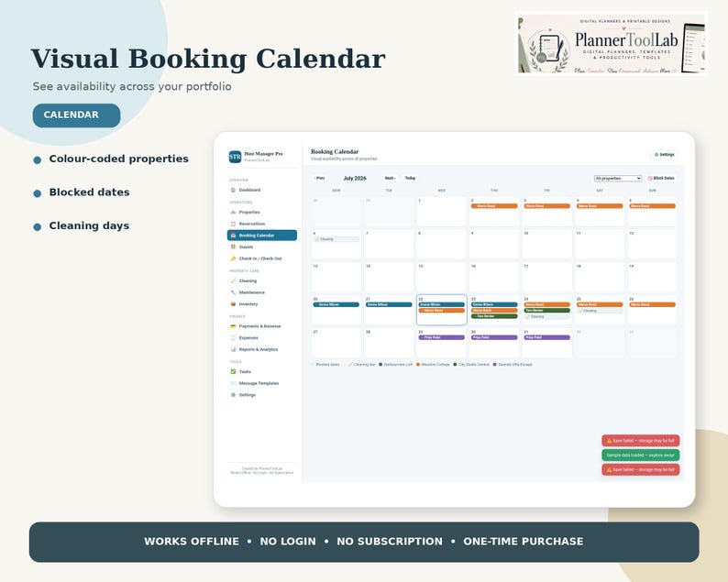Click the Block Dates button
The height and width of the screenshot is (582, 728).
tap(661, 178)
